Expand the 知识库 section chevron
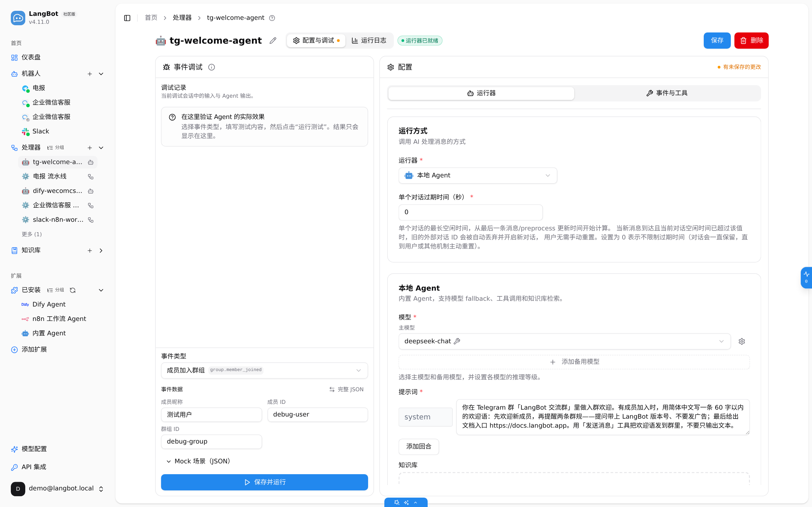 [101, 250]
